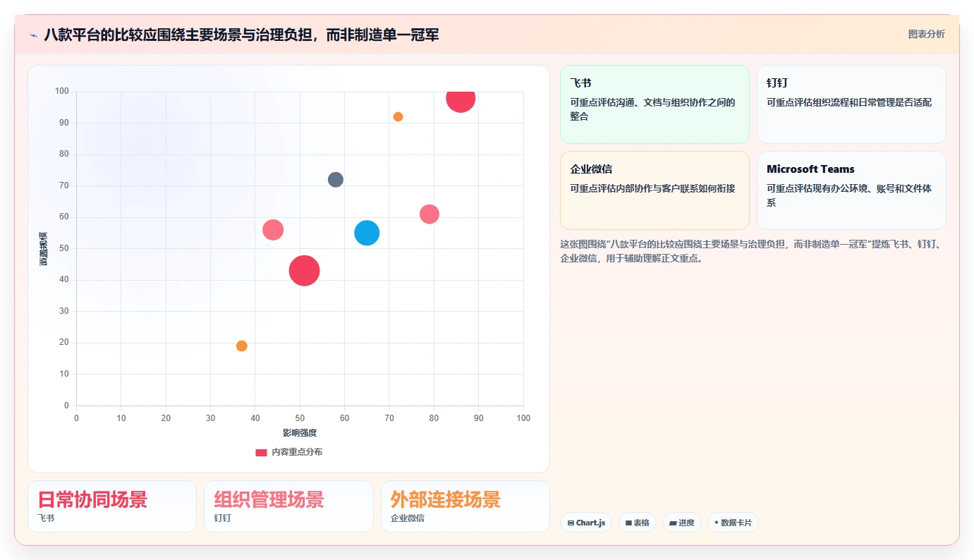Screen dimensions: 974x560
Task: Open the Microsoft Teams evaluation card
Action: [x=851, y=190]
